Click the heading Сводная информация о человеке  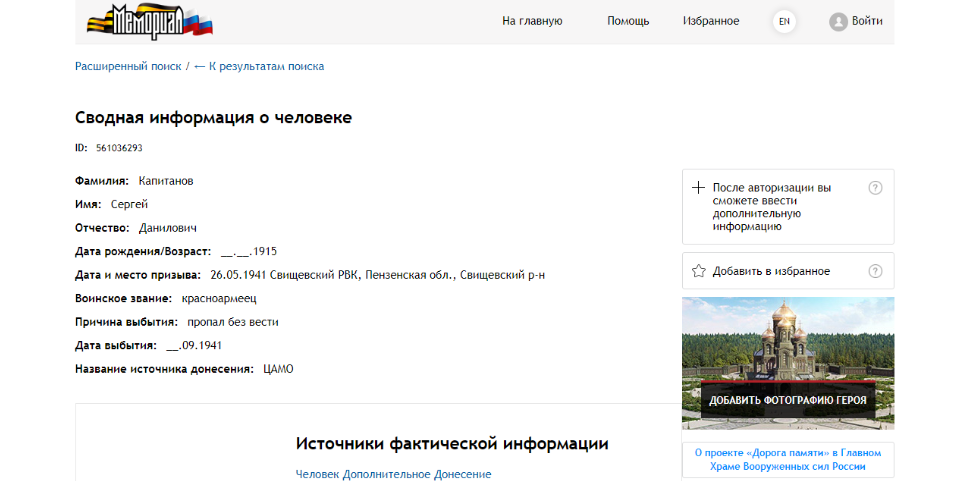pyautogui.click(x=213, y=118)
